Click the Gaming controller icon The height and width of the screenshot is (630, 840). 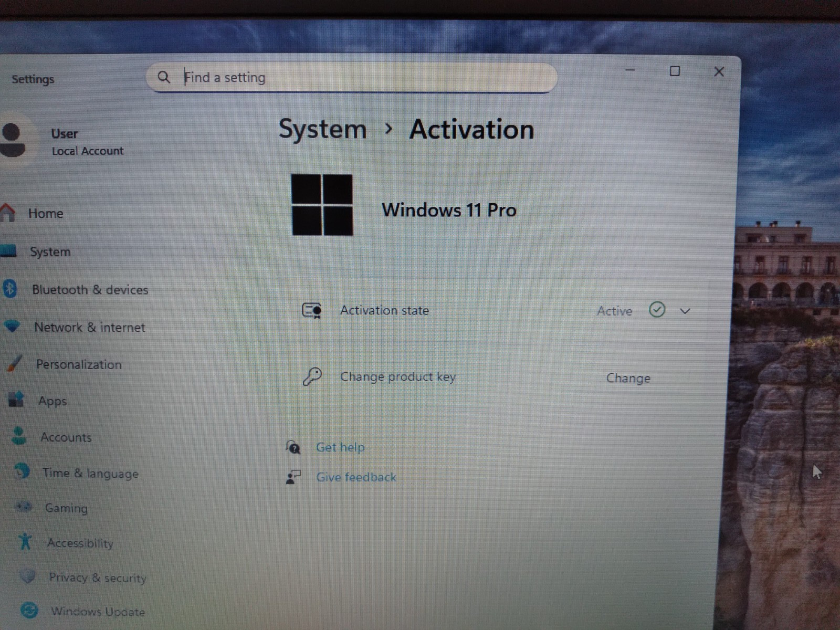click(24, 507)
